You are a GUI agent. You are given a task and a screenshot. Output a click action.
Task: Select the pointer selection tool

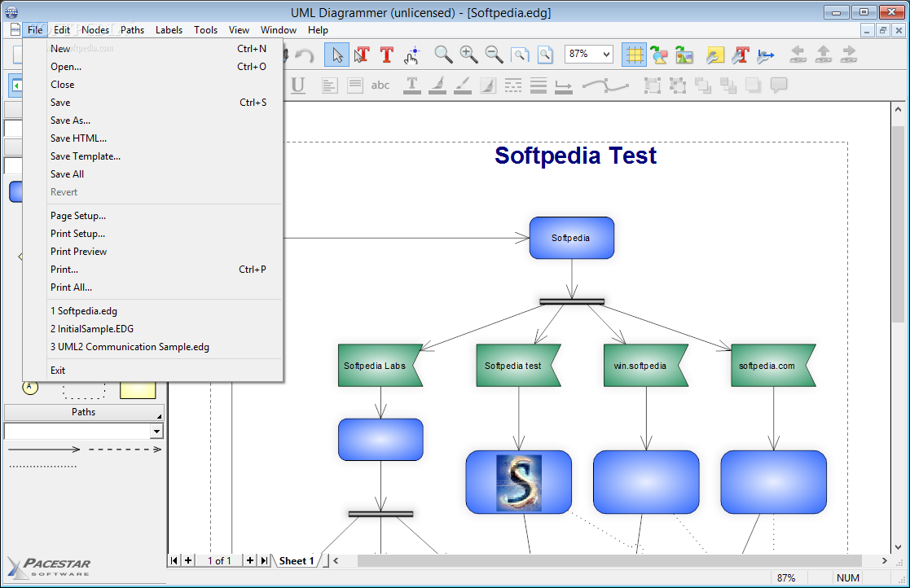(x=336, y=55)
